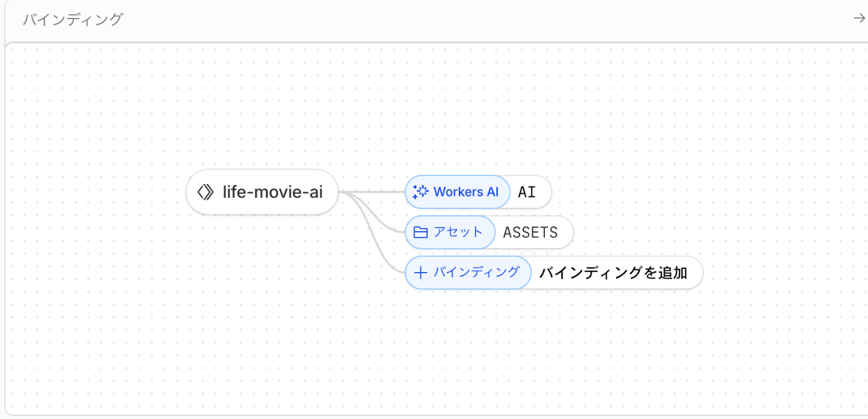
Task: Click the arrow icon in the バインディング header
Action: tap(859, 19)
